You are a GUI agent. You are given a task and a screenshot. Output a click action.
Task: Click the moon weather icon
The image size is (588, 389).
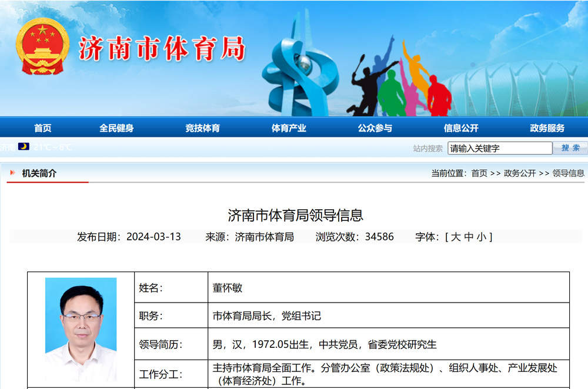22,147
